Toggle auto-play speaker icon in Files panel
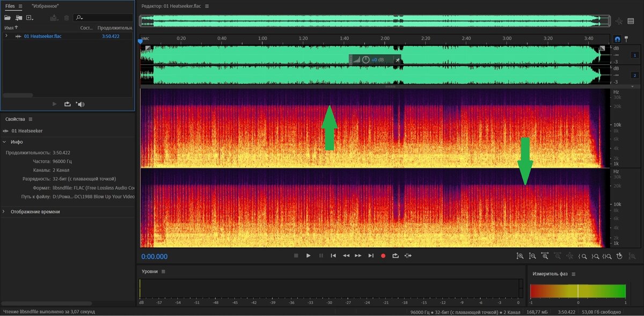Screen dimensions: 644x316 tap(80, 104)
